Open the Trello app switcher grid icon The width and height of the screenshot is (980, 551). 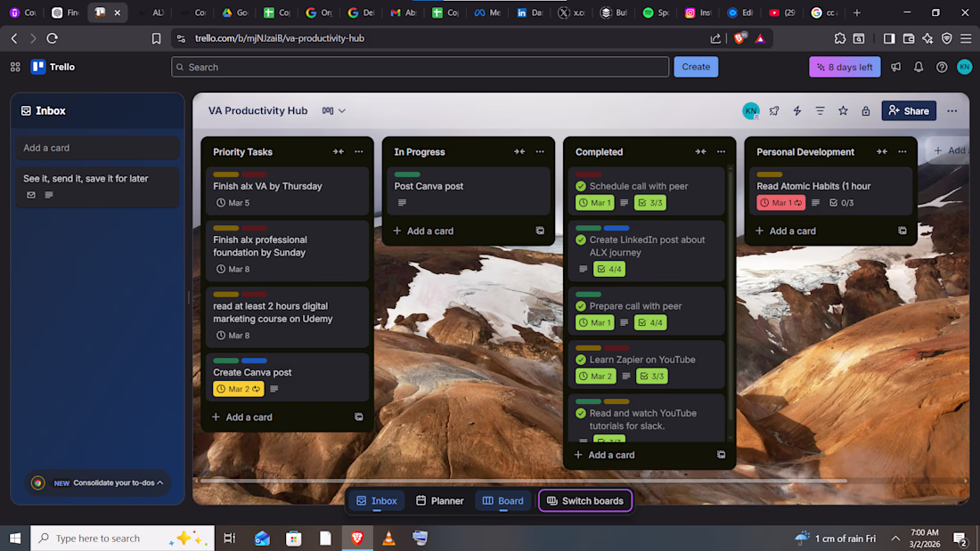click(15, 67)
